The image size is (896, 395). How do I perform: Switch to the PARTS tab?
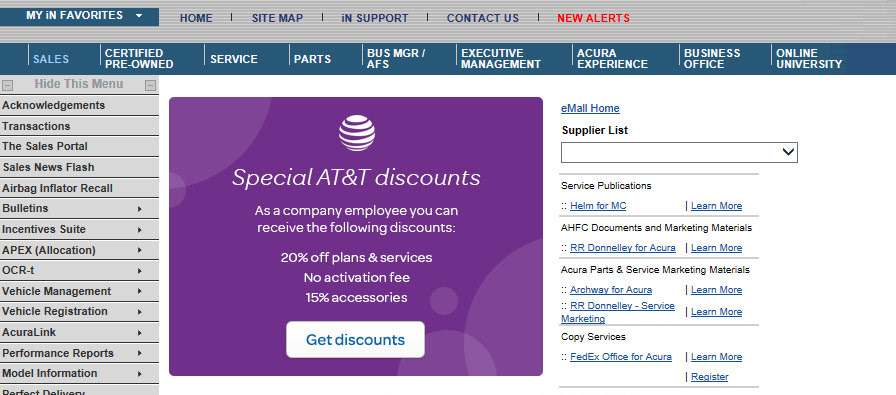(313, 59)
